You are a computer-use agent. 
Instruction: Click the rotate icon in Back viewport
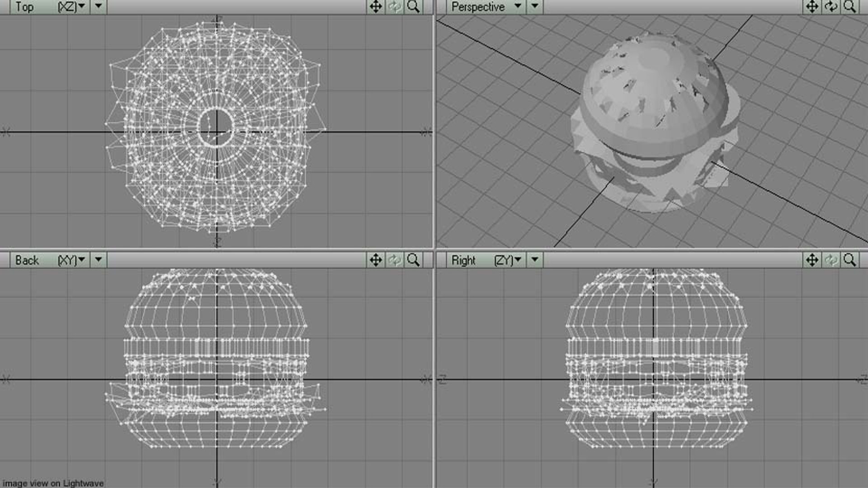coord(395,260)
